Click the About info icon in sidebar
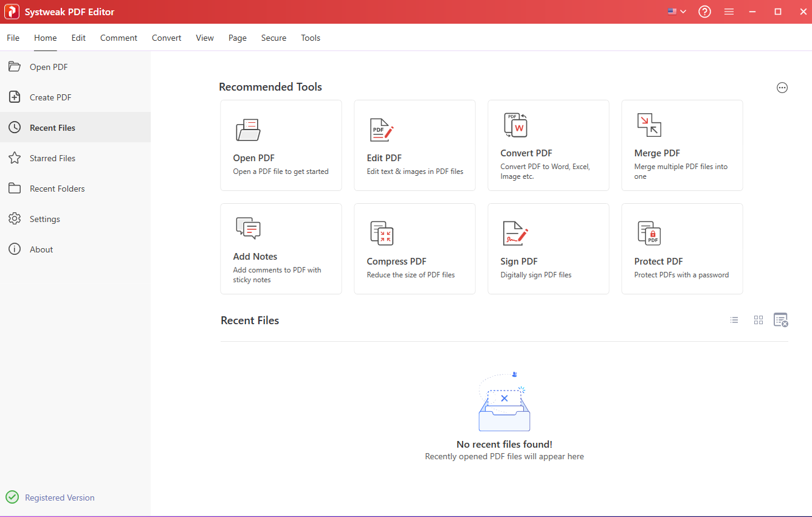 [15, 249]
